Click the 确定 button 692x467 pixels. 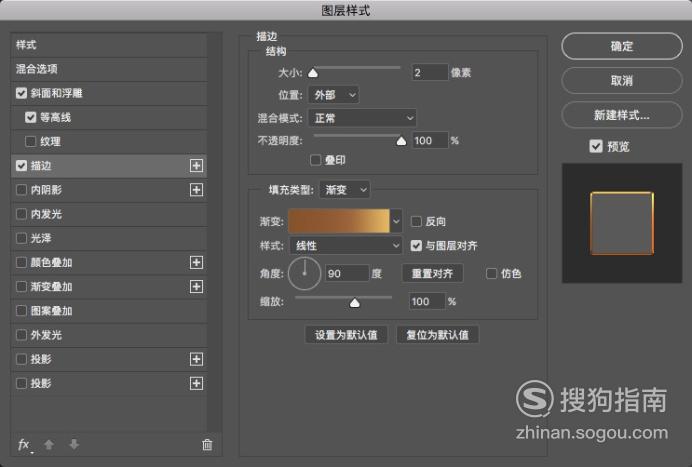pyautogui.click(x=622, y=46)
